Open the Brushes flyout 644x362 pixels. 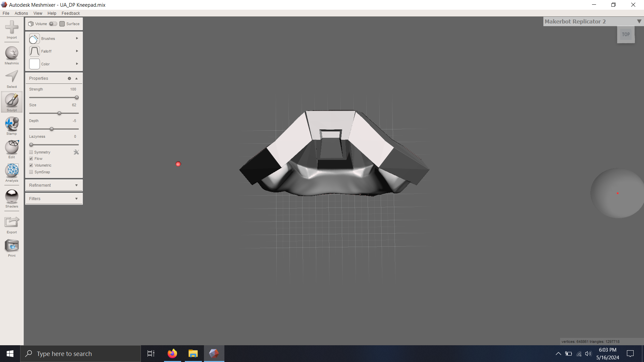[x=54, y=39]
